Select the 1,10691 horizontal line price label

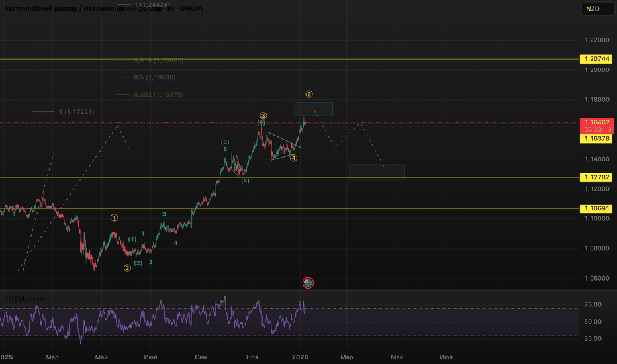point(596,208)
